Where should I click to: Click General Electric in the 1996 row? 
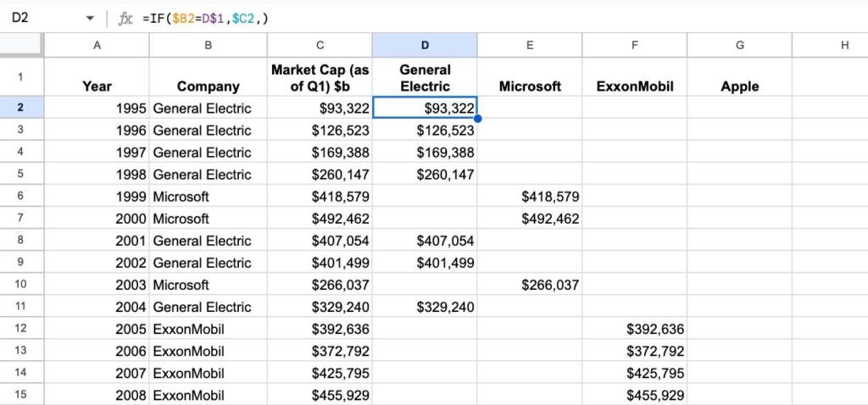(209, 130)
